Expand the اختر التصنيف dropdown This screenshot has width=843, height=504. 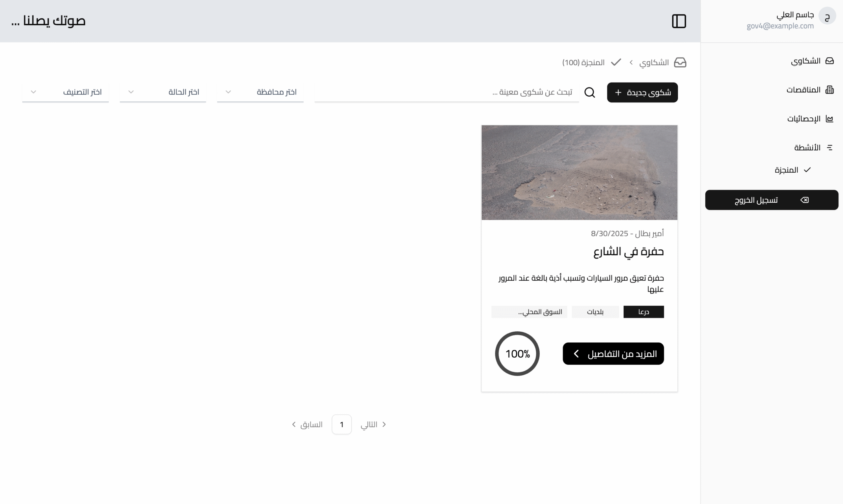(x=66, y=92)
